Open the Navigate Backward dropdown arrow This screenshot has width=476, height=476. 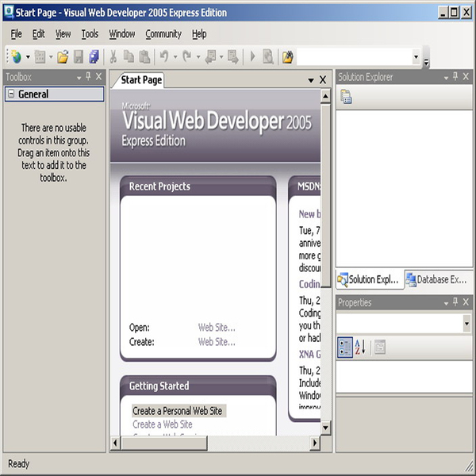pyautogui.click(x=221, y=57)
